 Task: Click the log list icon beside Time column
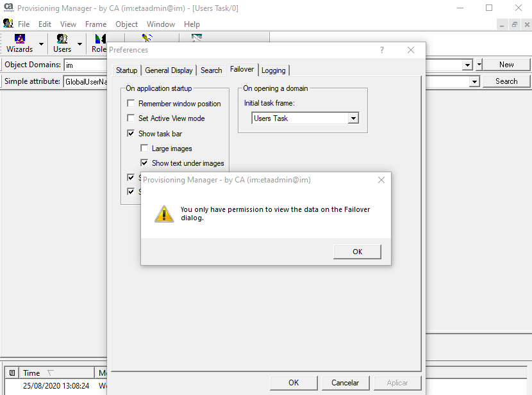[12, 373]
